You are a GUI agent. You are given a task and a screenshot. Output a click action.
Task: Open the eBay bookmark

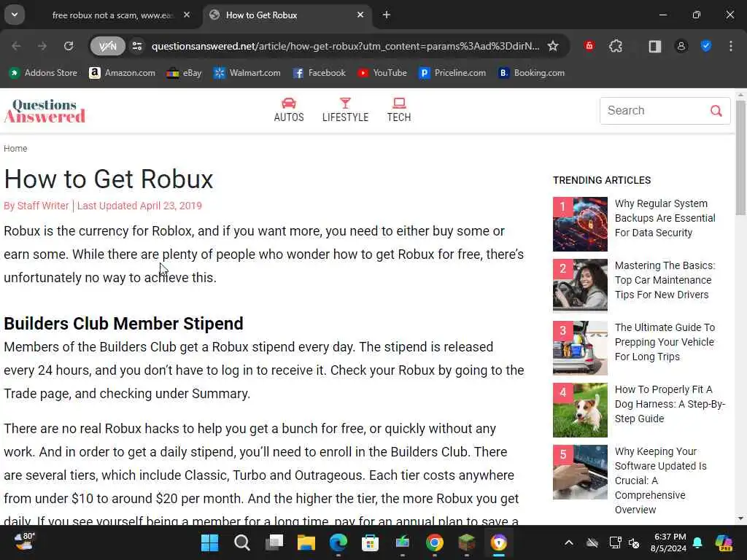[185, 73]
